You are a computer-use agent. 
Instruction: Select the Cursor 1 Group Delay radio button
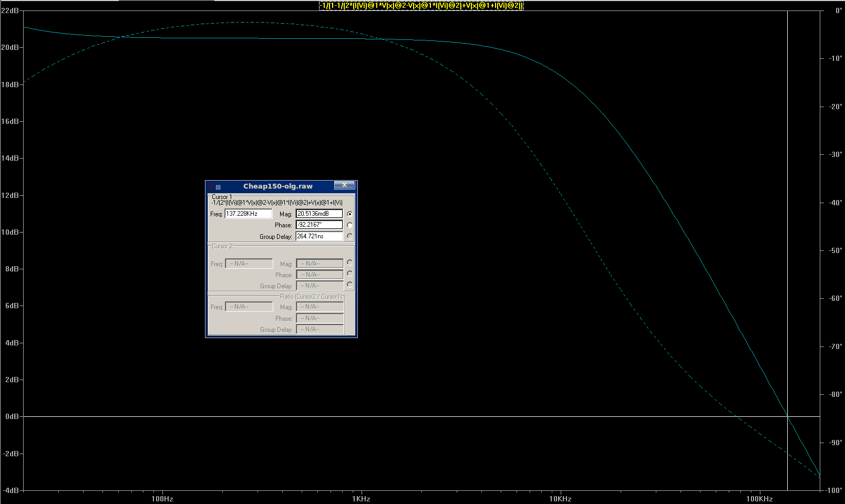point(349,236)
